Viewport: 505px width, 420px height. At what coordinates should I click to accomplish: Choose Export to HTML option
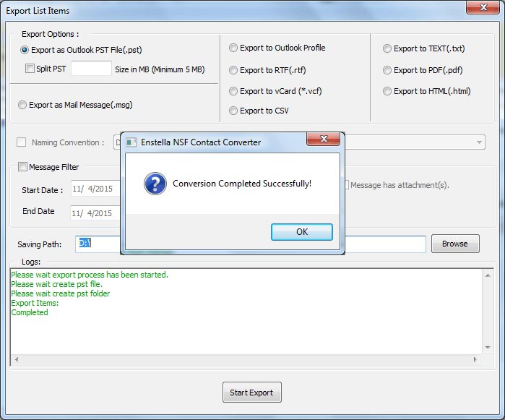(x=387, y=91)
